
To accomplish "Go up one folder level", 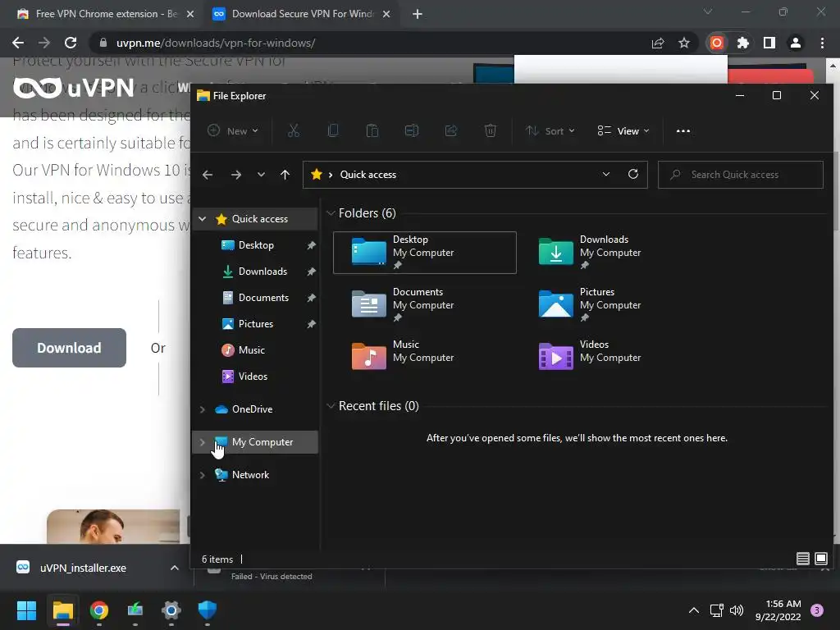I will click(x=285, y=175).
